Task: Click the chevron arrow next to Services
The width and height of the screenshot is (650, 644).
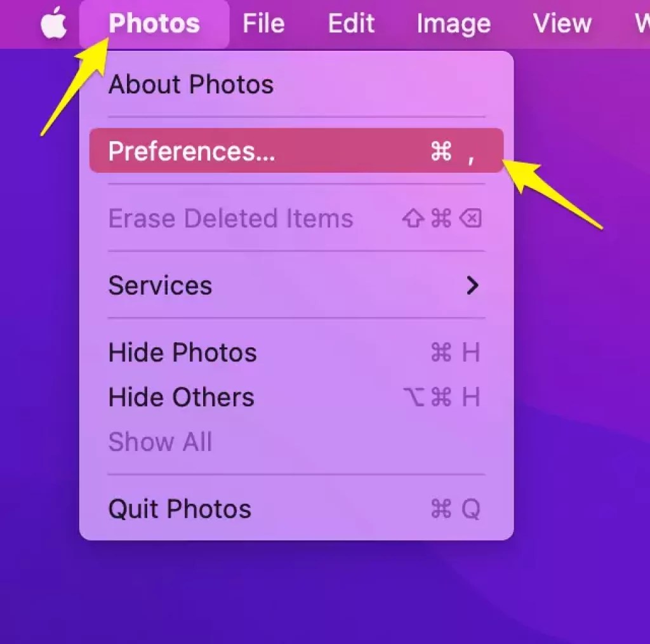Action: (472, 286)
